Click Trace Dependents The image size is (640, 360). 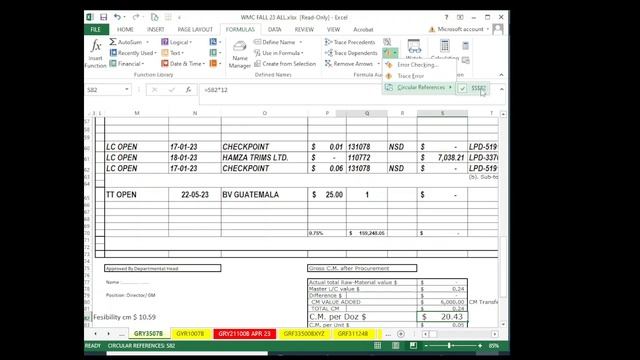(351, 53)
